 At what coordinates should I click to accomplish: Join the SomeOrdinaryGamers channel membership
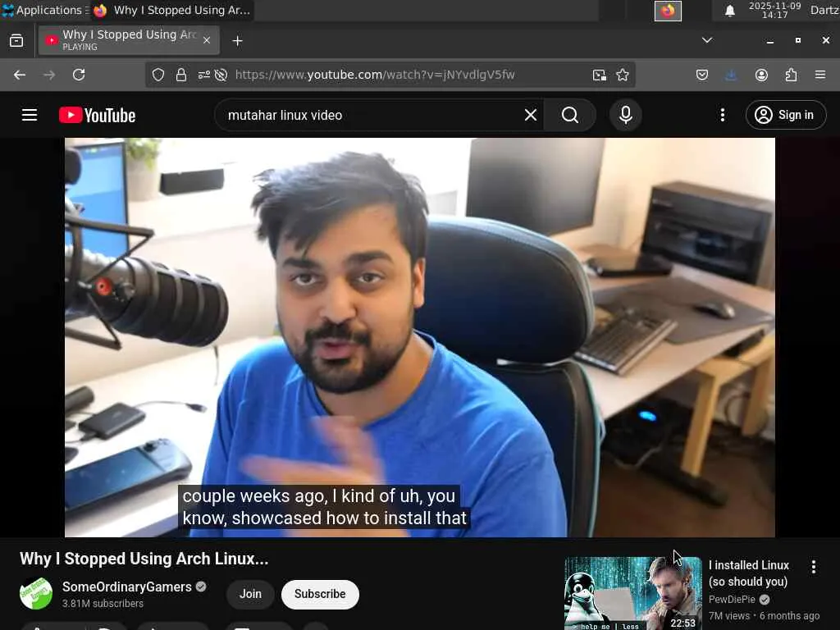tap(250, 594)
